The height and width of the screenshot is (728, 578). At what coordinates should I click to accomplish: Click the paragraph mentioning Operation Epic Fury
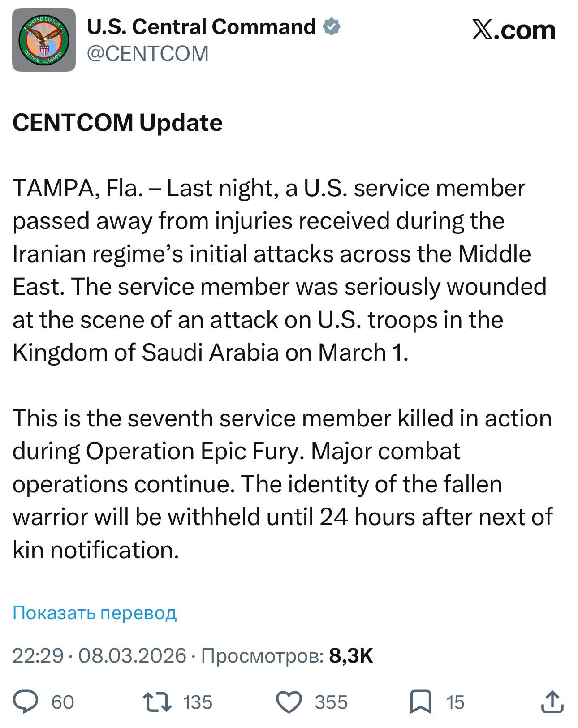point(282,484)
